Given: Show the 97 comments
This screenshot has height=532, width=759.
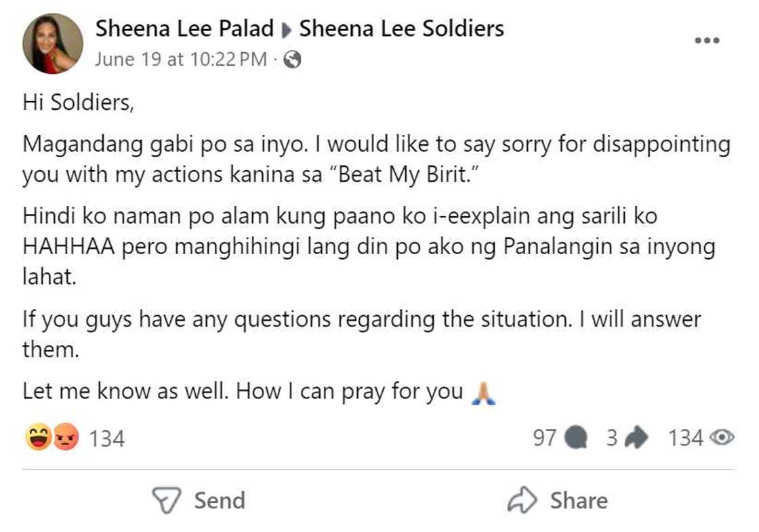Looking at the screenshot, I should coord(544,438).
